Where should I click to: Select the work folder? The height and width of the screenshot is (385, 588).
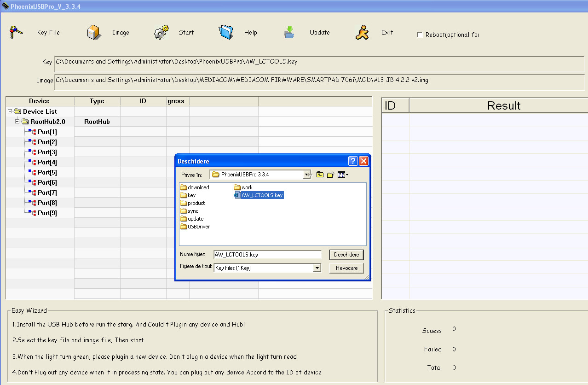pyautogui.click(x=243, y=187)
